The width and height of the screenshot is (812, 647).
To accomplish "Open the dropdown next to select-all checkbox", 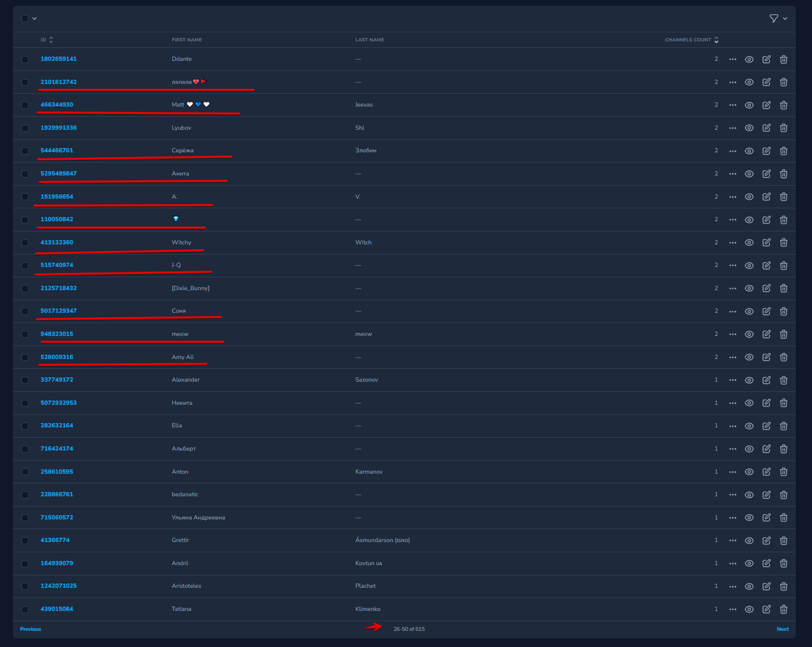I will click(x=34, y=18).
